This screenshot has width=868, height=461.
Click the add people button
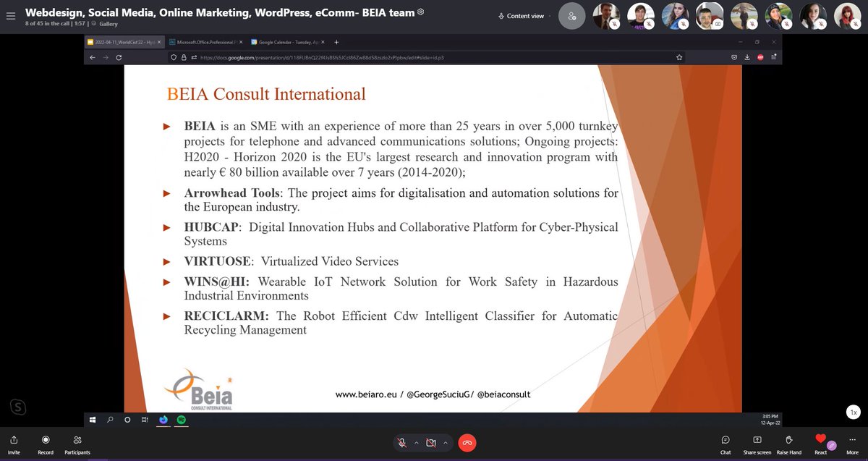click(572, 16)
